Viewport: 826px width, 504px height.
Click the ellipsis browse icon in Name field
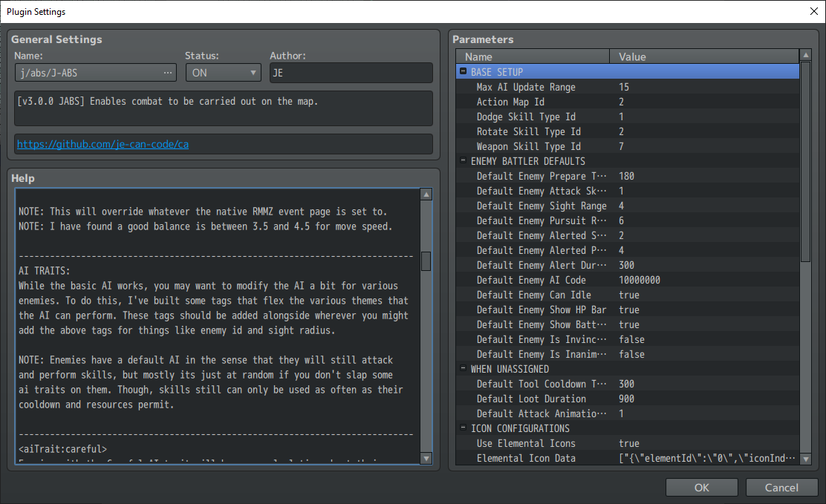pyautogui.click(x=168, y=73)
